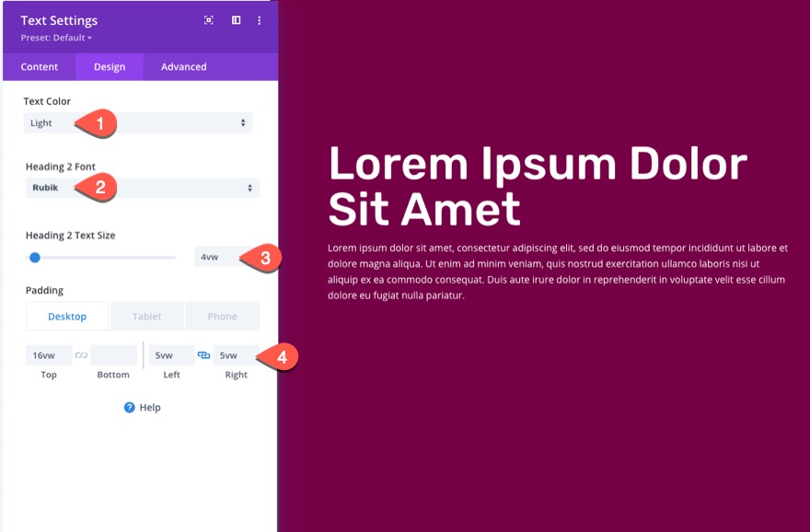Click the Heading 2 Text Size slider handle
Screen dimensions: 810x532
tap(35, 257)
